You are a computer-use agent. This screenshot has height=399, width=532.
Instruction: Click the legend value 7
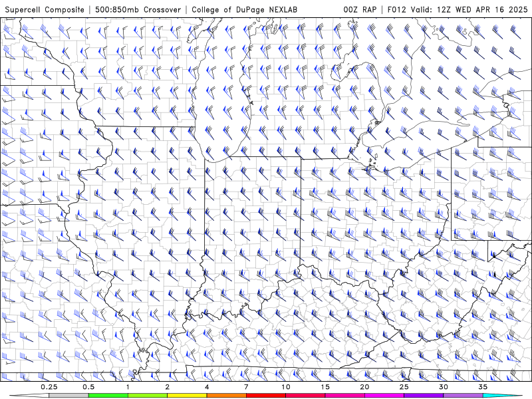click(246, 387)
